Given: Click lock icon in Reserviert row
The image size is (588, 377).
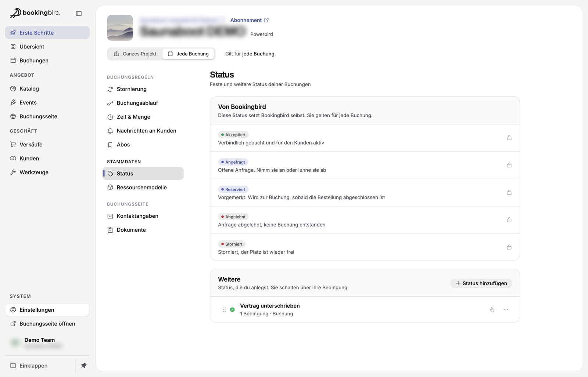Looking at the screenshot, I should [x=509, y=193].
